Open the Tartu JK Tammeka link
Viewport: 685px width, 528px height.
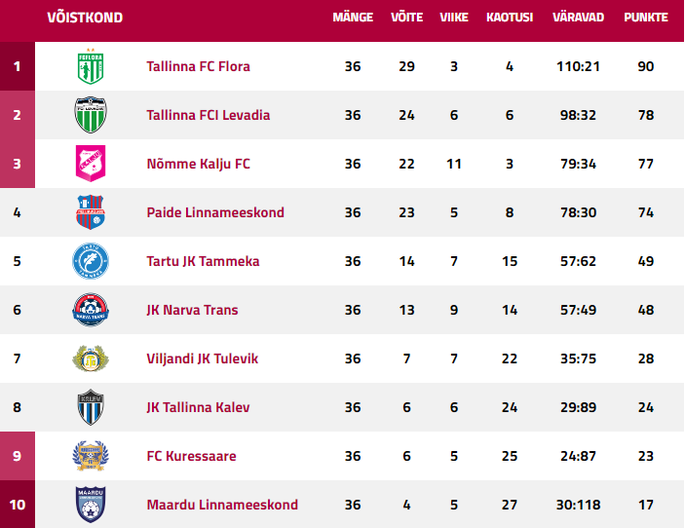(x=203, y=261)
